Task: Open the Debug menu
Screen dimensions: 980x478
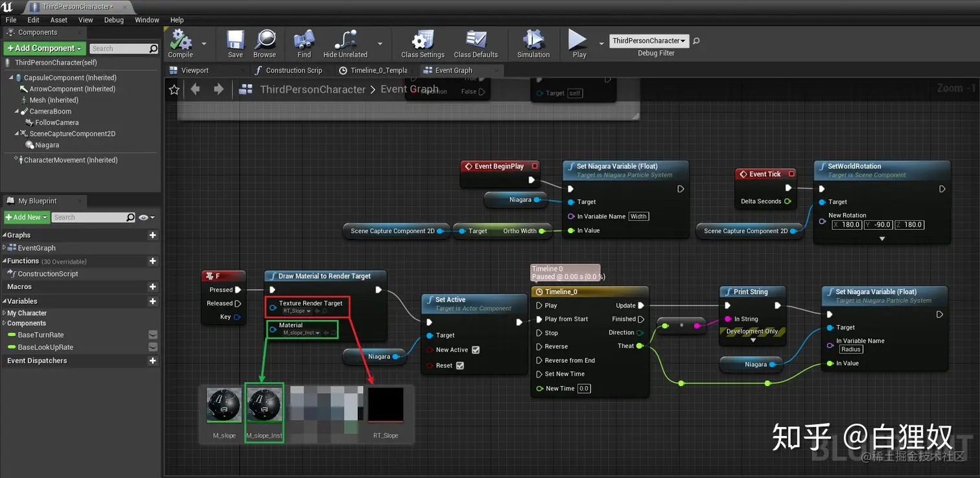Action: [x=114, y=20]
